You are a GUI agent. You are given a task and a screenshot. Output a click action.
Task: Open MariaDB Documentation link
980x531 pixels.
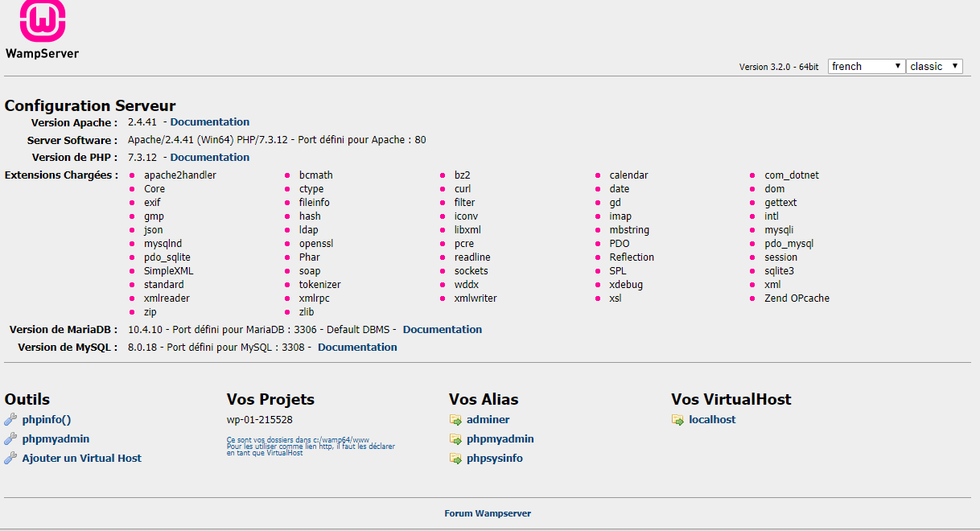click(443, 330)
